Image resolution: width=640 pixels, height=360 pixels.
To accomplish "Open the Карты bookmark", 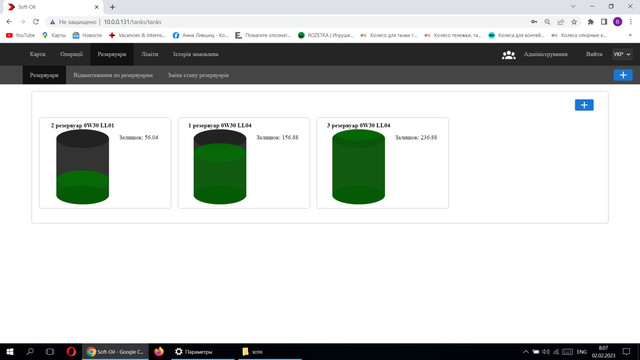I will (x=54, y=36).
